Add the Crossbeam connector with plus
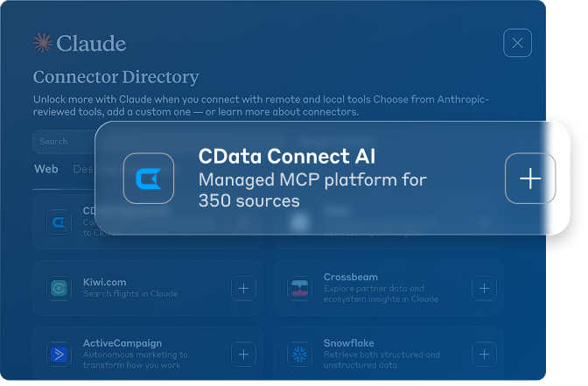 (484, 288)
